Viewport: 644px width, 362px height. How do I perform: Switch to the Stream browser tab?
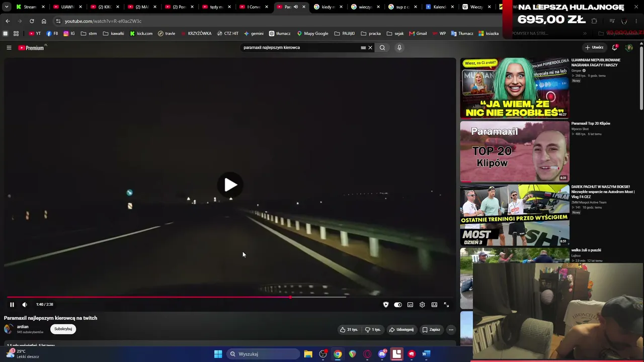click(30, 7)
